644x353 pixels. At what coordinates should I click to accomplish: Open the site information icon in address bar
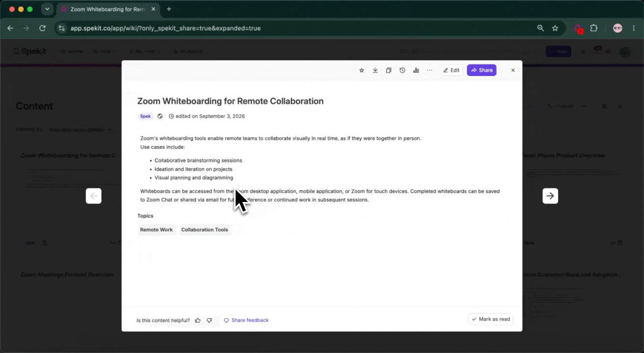(61, 28)
